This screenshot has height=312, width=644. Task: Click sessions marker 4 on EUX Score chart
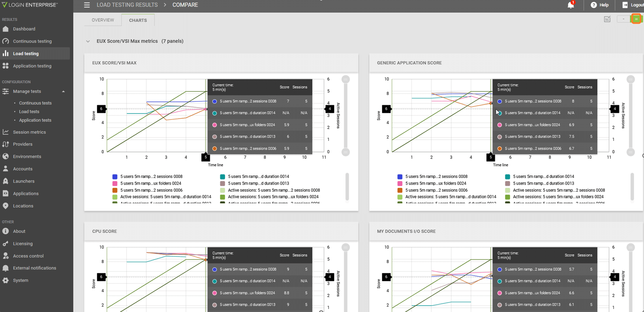coord(330,109)
